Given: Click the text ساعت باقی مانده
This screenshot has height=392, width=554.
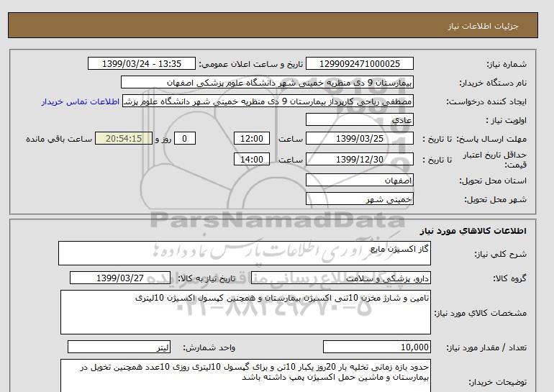Looking at the screenshot, I should [x=59, y=139].
